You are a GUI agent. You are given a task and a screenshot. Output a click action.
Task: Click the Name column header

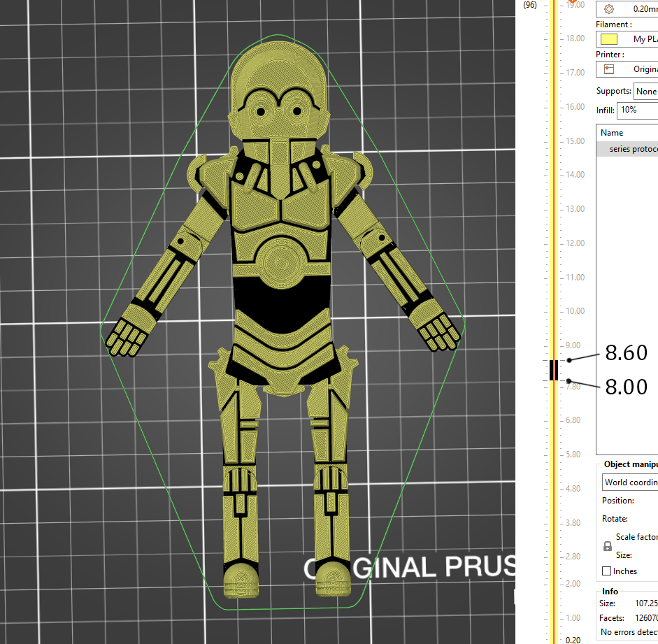[x=611, y=133]
